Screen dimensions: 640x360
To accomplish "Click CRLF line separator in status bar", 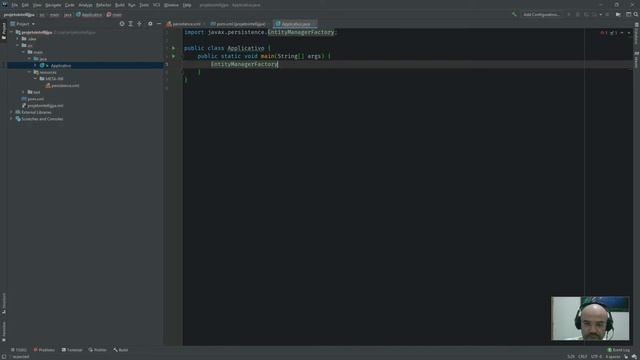I will coord(582,356).
